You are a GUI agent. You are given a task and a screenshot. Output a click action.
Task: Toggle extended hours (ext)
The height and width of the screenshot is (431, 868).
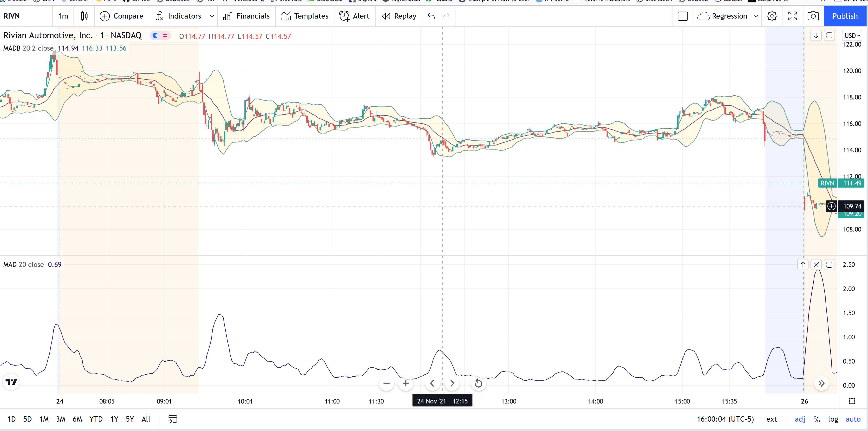771,419
